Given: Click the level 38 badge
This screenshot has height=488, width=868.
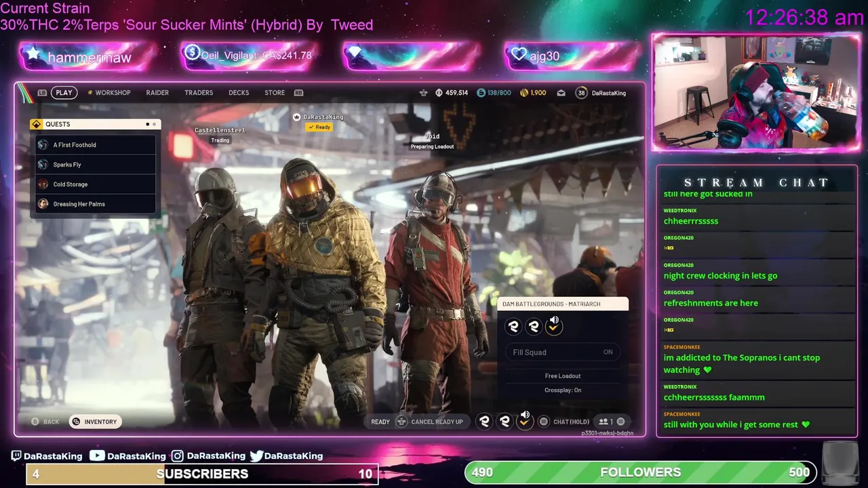Looking at the screenshot, I should click(x=581, y=93).
